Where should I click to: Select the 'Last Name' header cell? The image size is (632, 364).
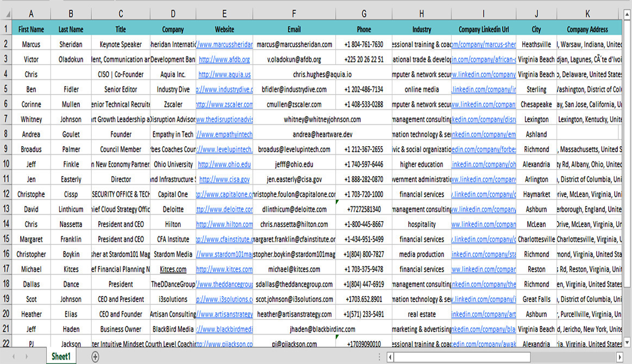71,29
